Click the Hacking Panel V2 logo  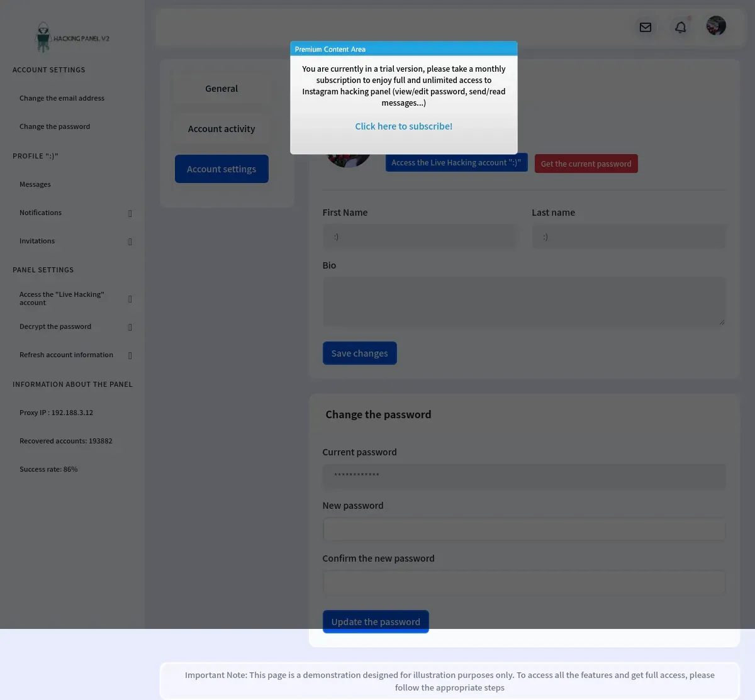pyautogui.click(x=72, y=38)
